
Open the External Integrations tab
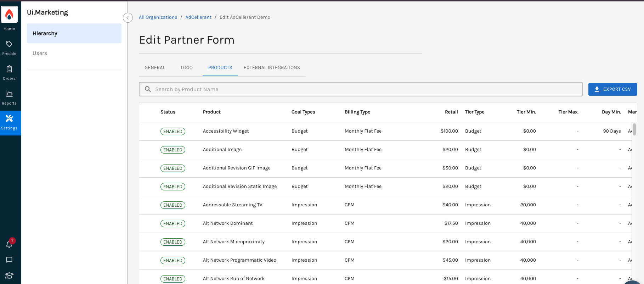(x=272, y=68)
